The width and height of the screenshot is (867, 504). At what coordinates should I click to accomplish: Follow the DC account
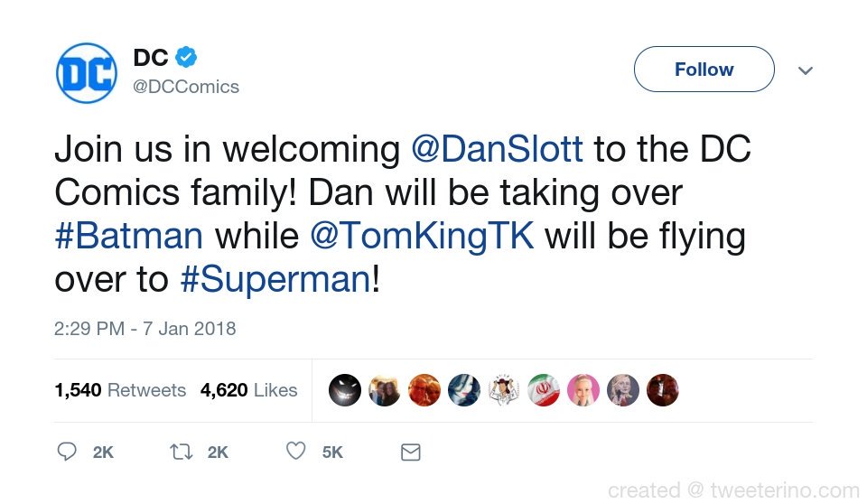point(704,70)
